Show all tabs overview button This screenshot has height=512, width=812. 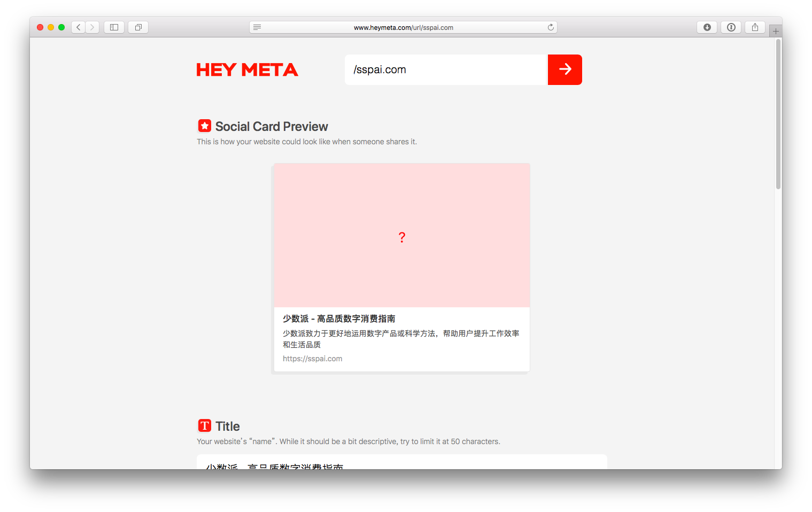coord(138,27)
